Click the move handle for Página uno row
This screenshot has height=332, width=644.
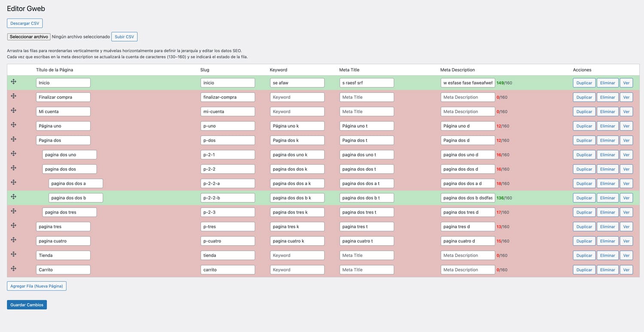[x=14, y=125]
